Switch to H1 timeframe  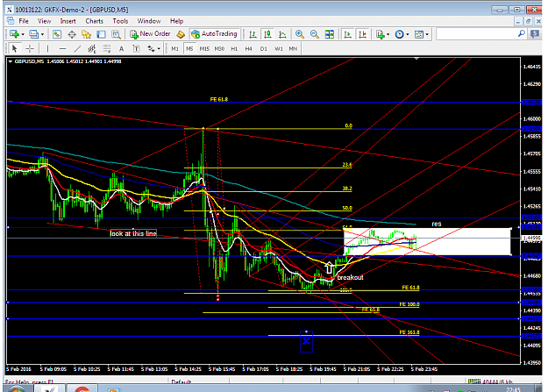pos(234,48)
